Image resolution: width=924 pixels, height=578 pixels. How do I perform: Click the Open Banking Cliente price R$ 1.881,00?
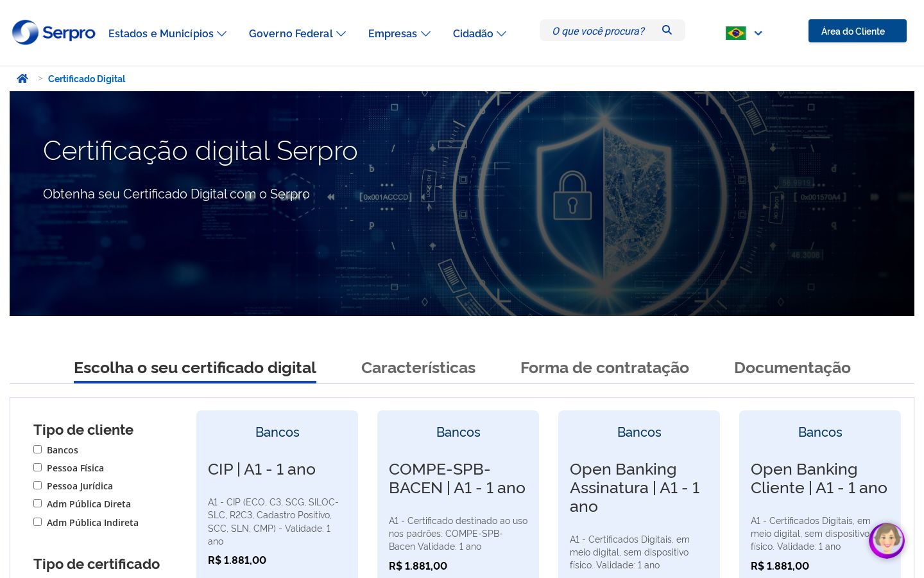pos(780,566)
